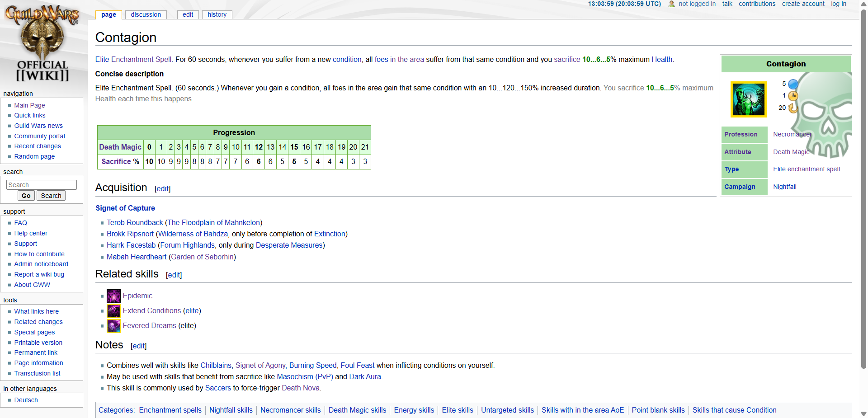
Task: Open the Contagion skill icon image
Action: click(749, 99)
